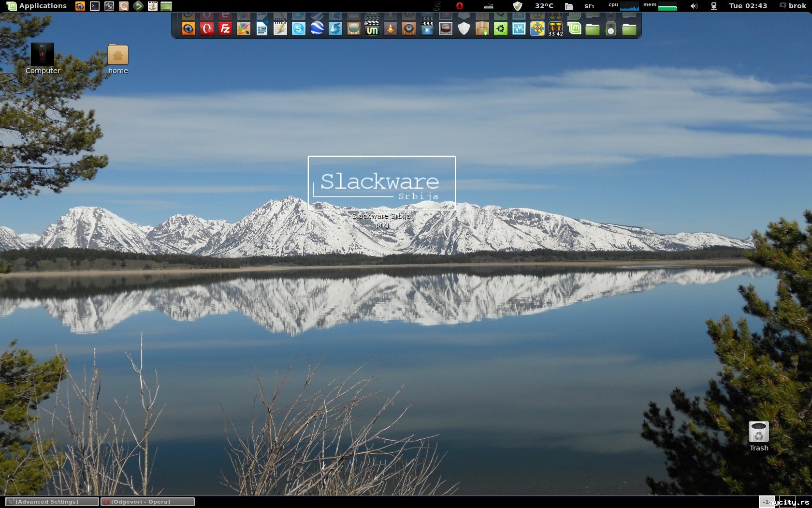Open the YouTube dock launcher
Screen dimensions: 812x508
click(446, 29)
